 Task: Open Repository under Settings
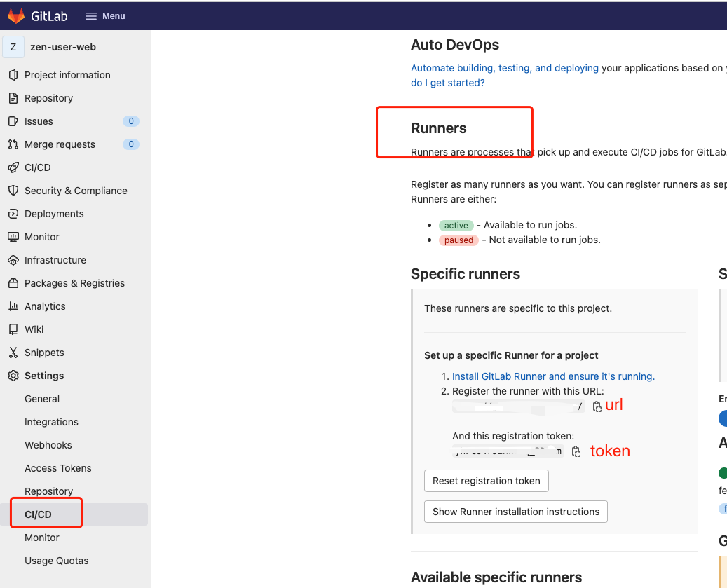pos(48,491)
